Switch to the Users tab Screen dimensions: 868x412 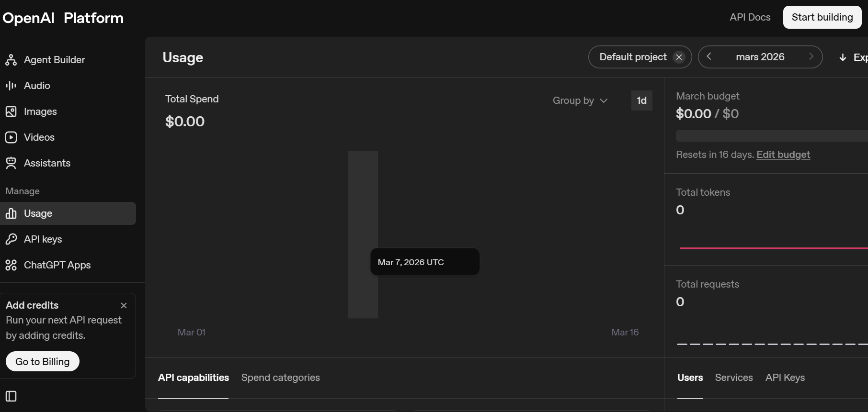coord(690,378)
